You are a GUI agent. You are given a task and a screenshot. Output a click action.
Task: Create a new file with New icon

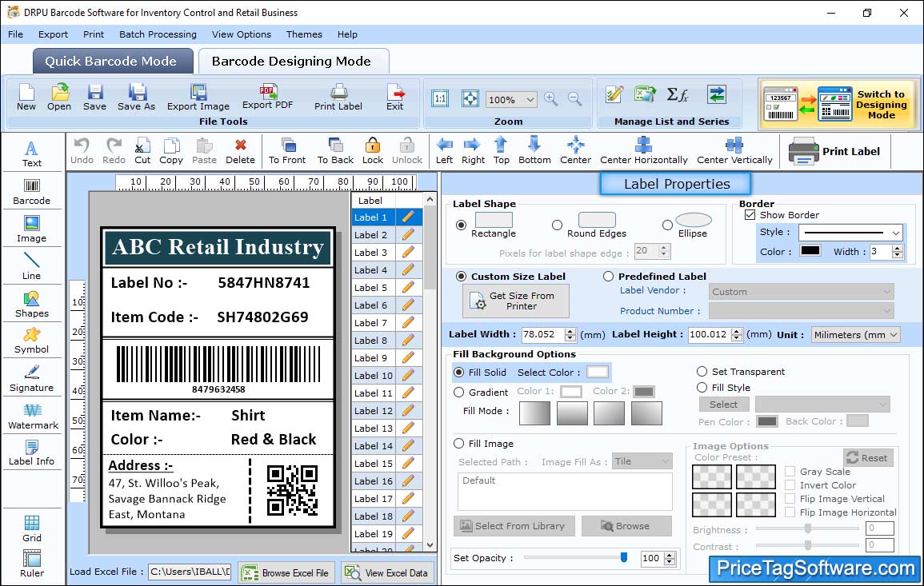tap(26, 98)
